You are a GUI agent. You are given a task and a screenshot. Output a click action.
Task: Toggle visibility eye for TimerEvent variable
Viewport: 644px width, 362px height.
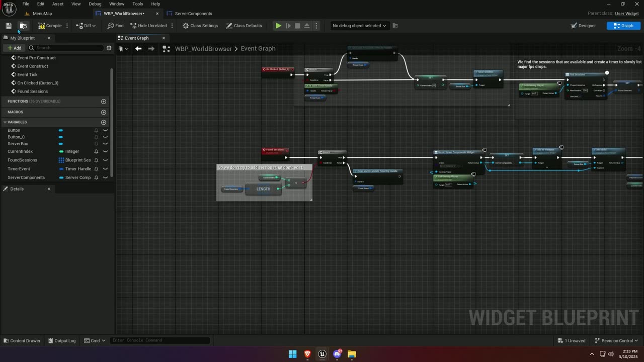[x=105, y=169]
